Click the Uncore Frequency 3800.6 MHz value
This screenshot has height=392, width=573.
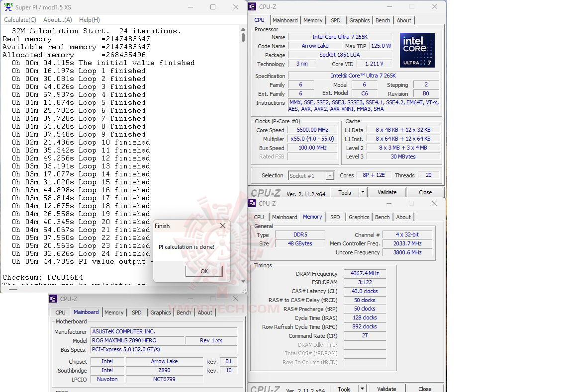[x=407, y=252]
